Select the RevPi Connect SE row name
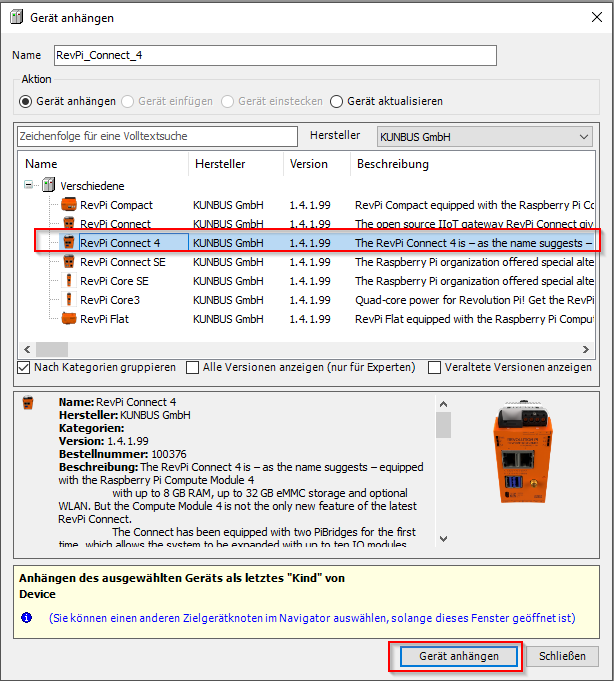614x681 pixels. (x=123, y=262)
